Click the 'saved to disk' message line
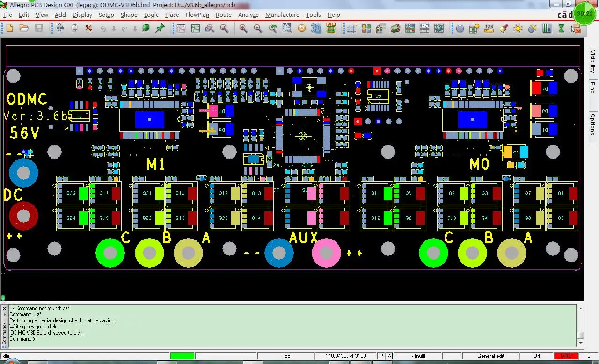This screenshot has width=599, height=364. [46, 333]
